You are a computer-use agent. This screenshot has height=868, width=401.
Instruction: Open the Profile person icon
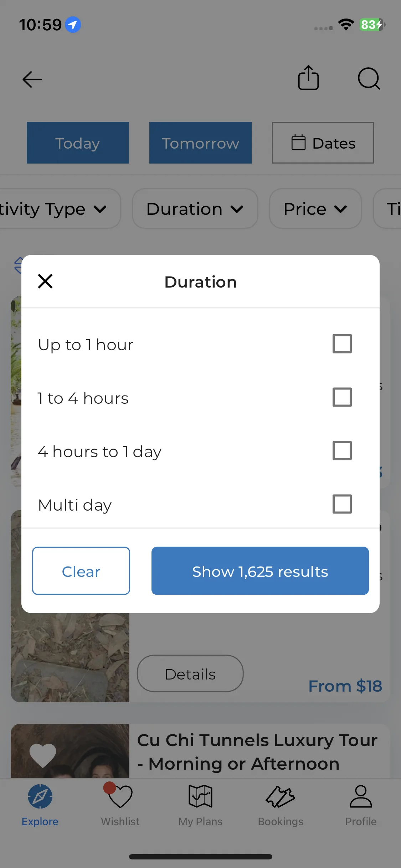[361, 796]
